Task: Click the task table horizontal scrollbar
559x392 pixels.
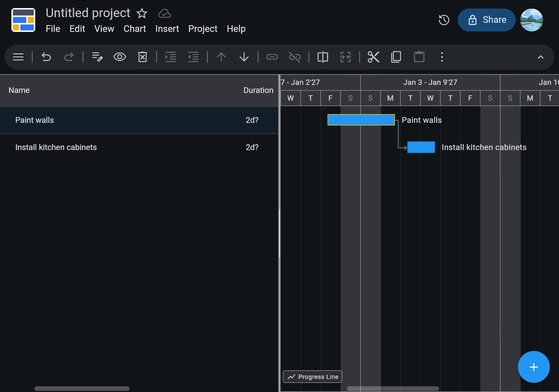Action: [x=82, y=388]
